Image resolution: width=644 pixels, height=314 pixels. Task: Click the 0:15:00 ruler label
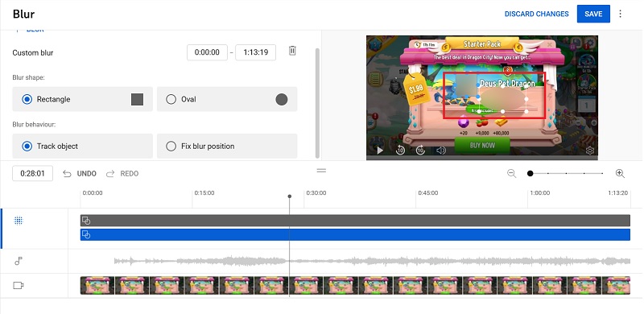point(204,192)
